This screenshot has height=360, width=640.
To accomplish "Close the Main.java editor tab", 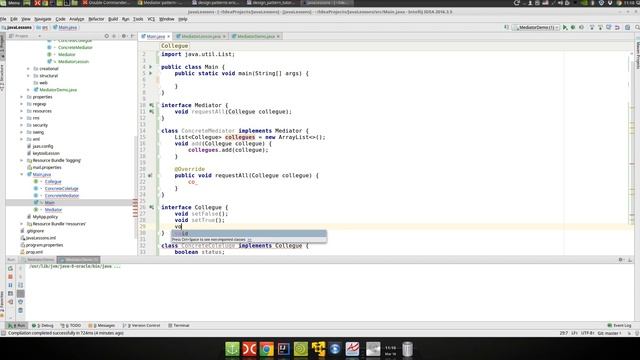I will pyautogui.click(x=169, y=36).
